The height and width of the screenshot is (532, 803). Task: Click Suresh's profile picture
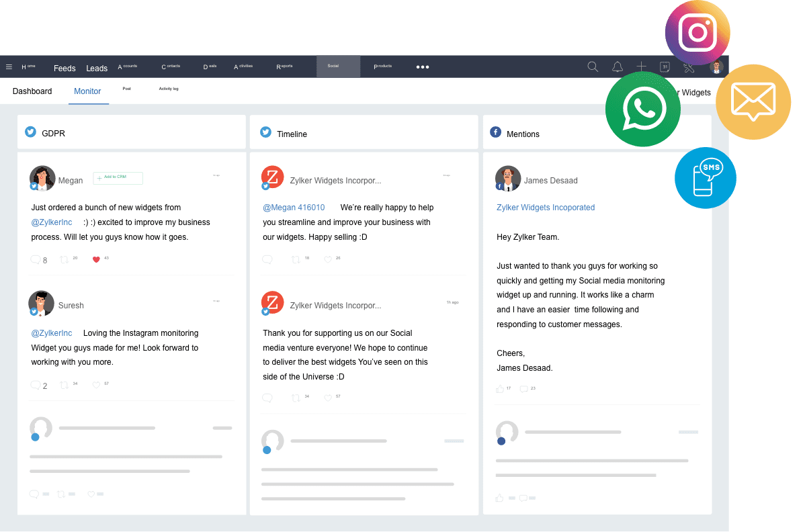(x=42, y=304)
